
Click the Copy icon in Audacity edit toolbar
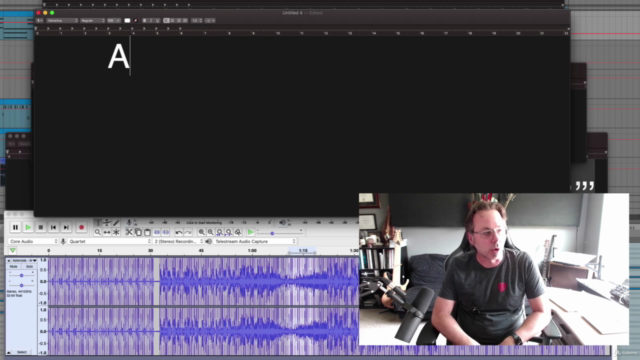coord(138,232)
